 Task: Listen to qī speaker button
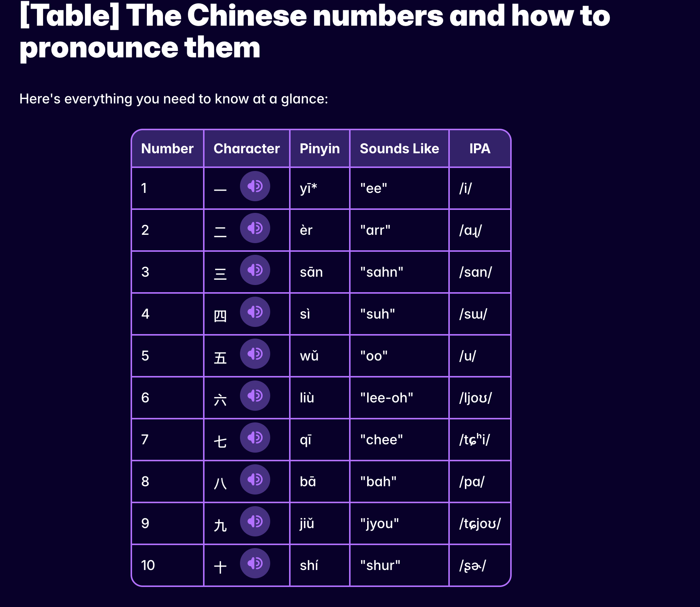(x=255, y=438)
